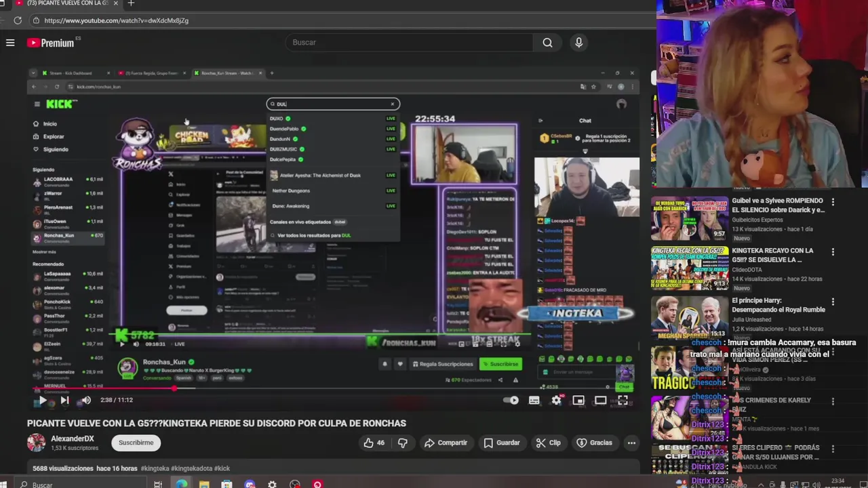The height and width of the screenshot is (488, 868).
Task: Open a new browser tab with the plus button
Action: (131, 3)
